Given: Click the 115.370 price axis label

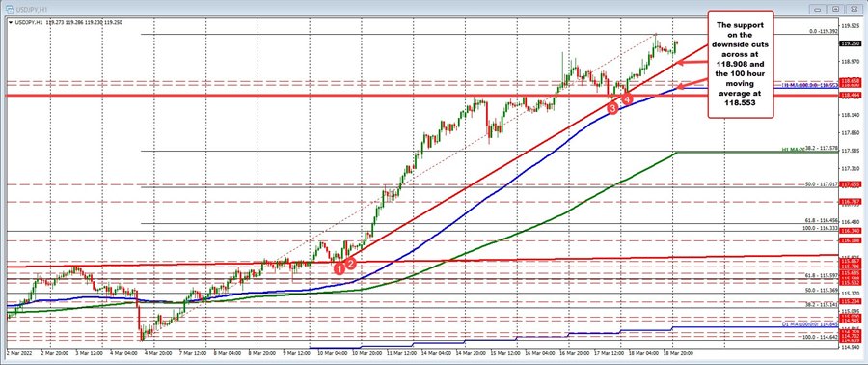Looking at the screenshot, I should [x=851, y=293].
